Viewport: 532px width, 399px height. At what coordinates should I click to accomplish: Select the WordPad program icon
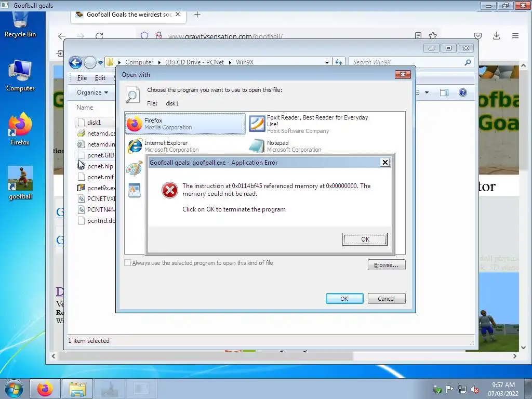(x=135, y=190)
